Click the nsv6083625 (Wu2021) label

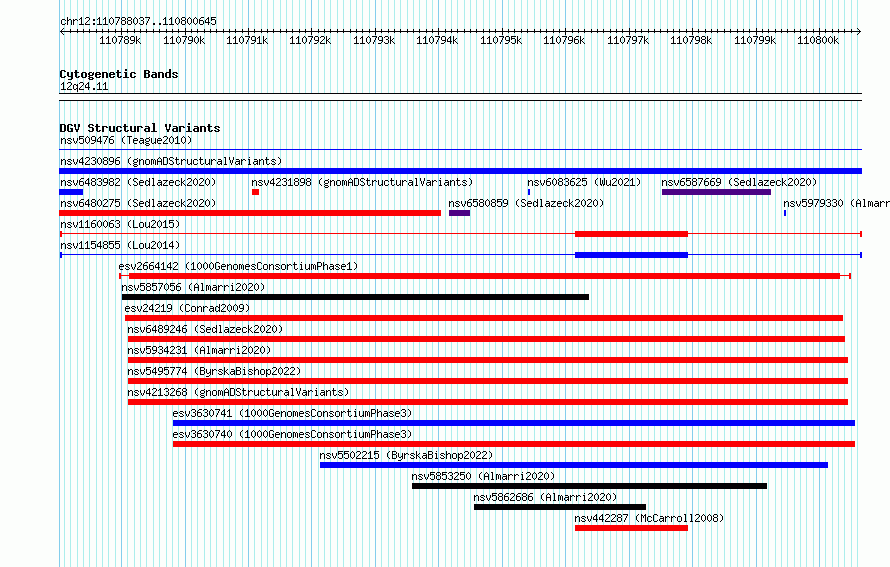[584, 182]
